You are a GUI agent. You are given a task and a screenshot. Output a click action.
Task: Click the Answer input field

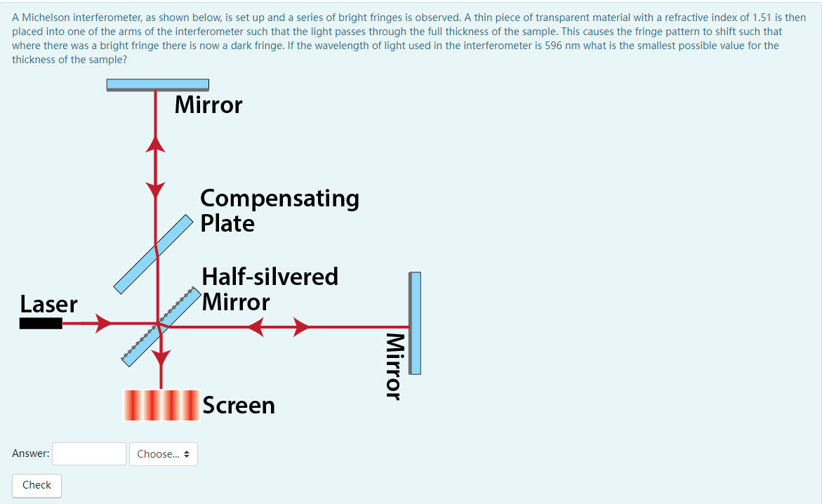(x=88, y=453)
